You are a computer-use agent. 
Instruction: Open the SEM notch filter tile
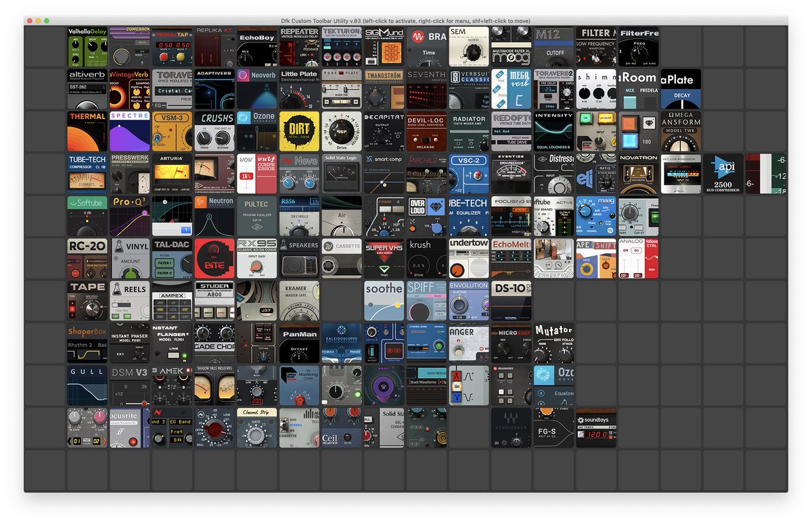tap(469, 47)
